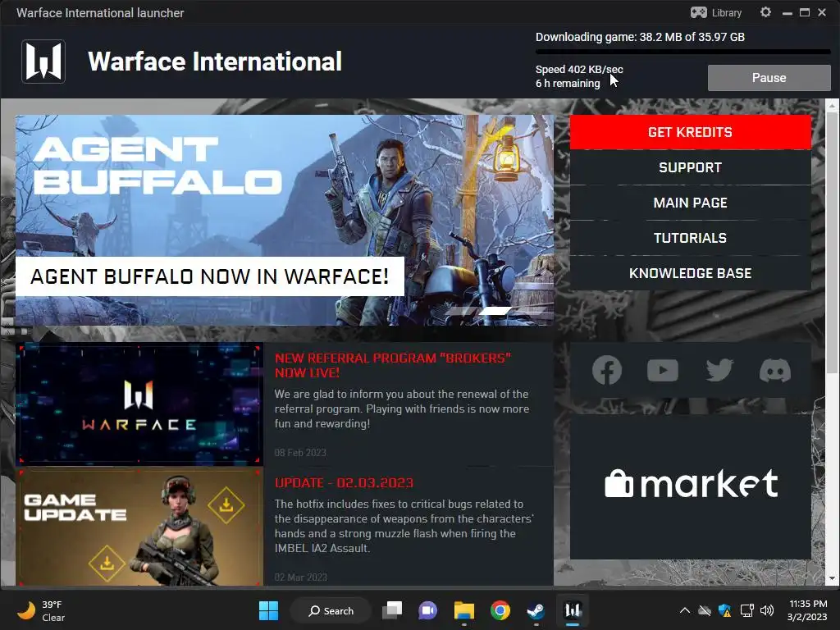Open Google Chrome from taskbar
The image size is (840, 630).
tap(500, 610)
